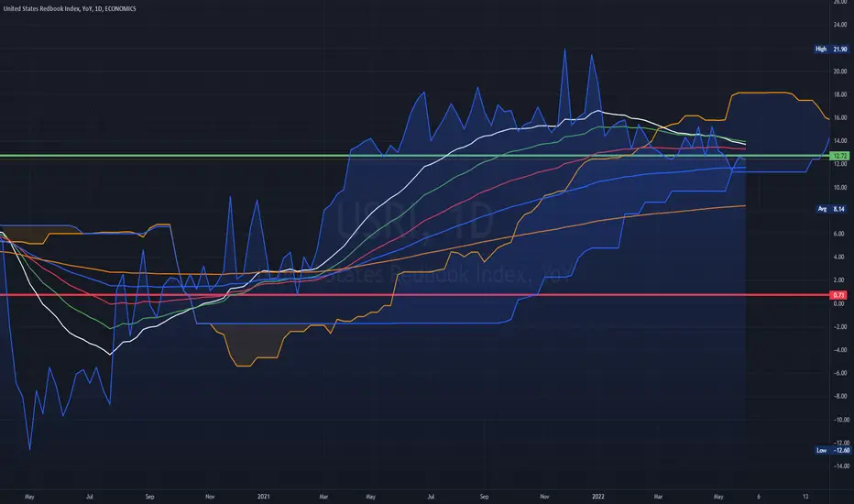Click the 6 date label on time axis

click(759, 497)
